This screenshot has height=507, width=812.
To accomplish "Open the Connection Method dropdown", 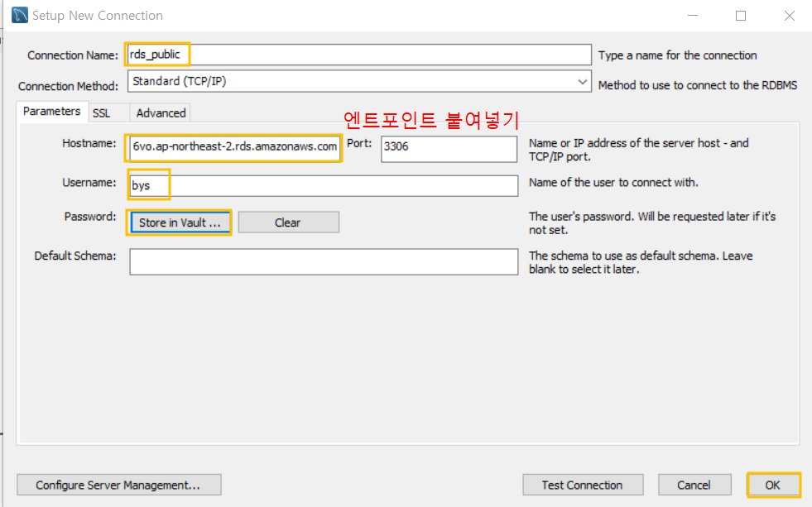I will tap(359, 81).
